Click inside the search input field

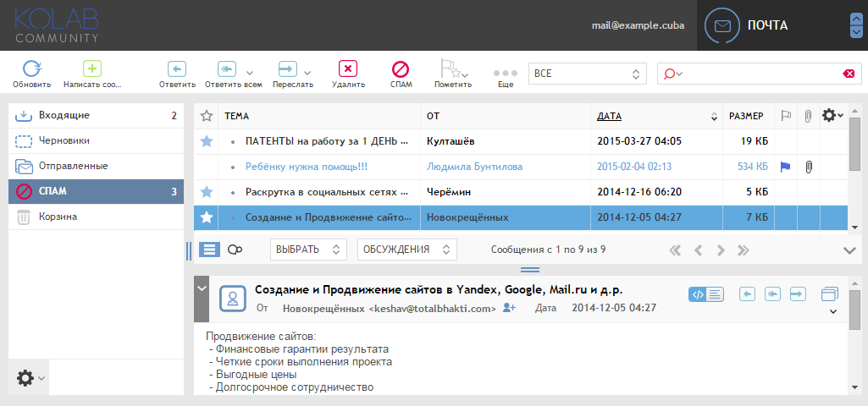(x=761, y=74)
